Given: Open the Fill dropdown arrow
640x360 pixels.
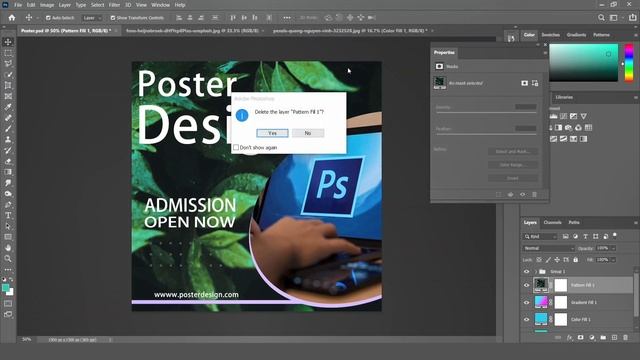Looking at the screenshot, I should point(613,260).
